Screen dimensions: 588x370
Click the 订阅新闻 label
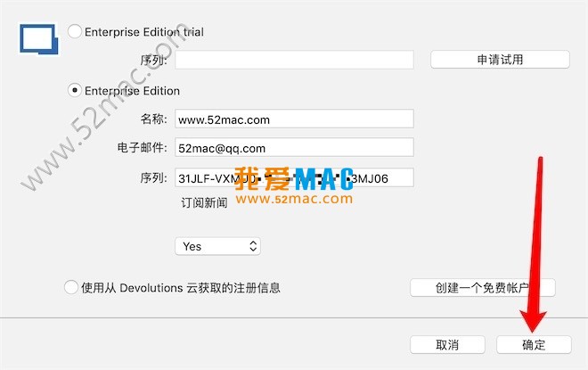point(204,202)
